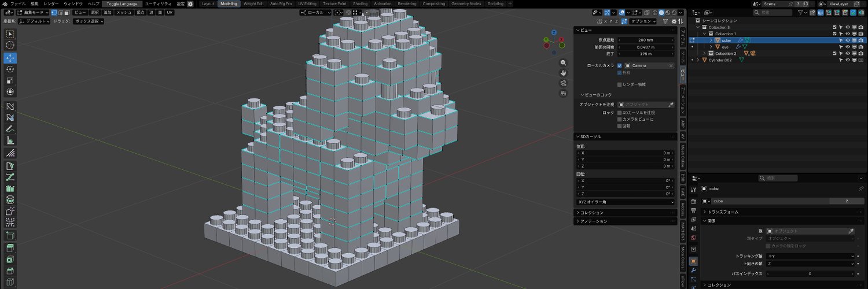Screen dimensions: 868x289
Task: Click the 焦点距離 200 mm field
Action: coord(646,40)
